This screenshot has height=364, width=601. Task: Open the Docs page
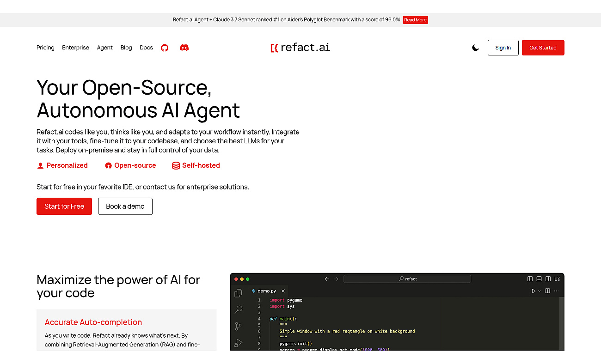146,48
